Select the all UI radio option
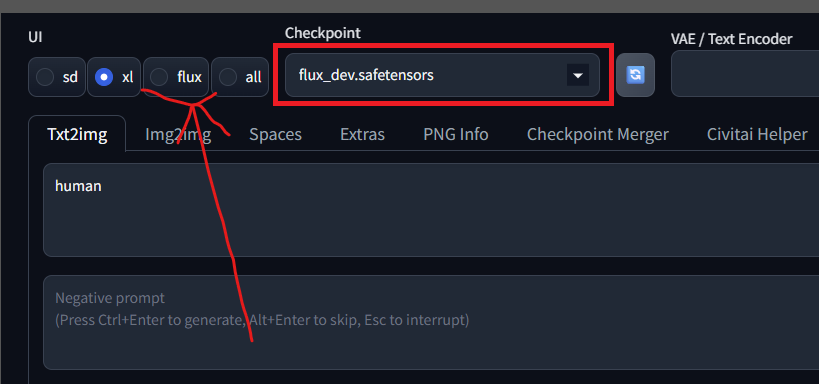 (240, 77)
